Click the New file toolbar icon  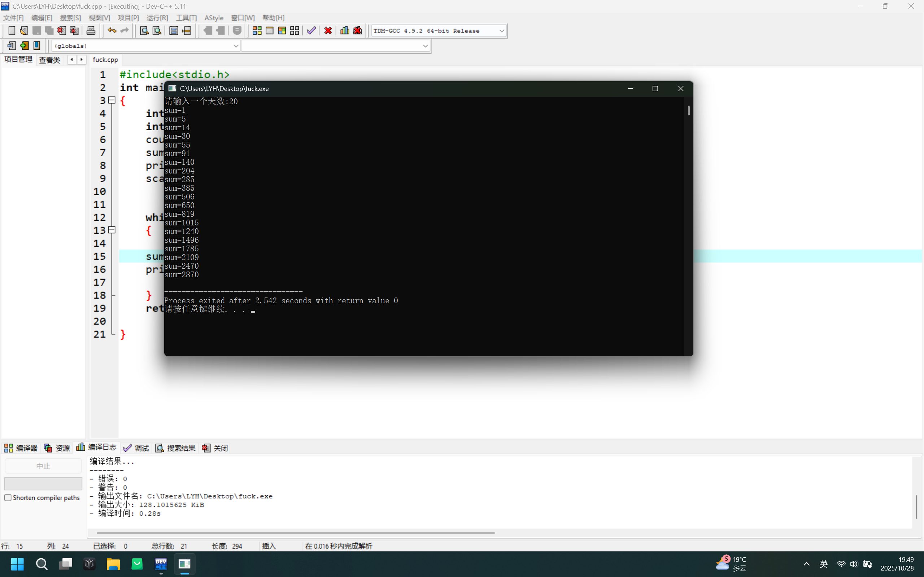tap(12, 31)
